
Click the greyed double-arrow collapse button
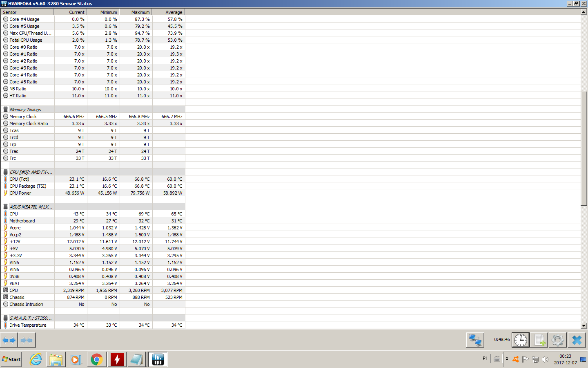(27, 340)
